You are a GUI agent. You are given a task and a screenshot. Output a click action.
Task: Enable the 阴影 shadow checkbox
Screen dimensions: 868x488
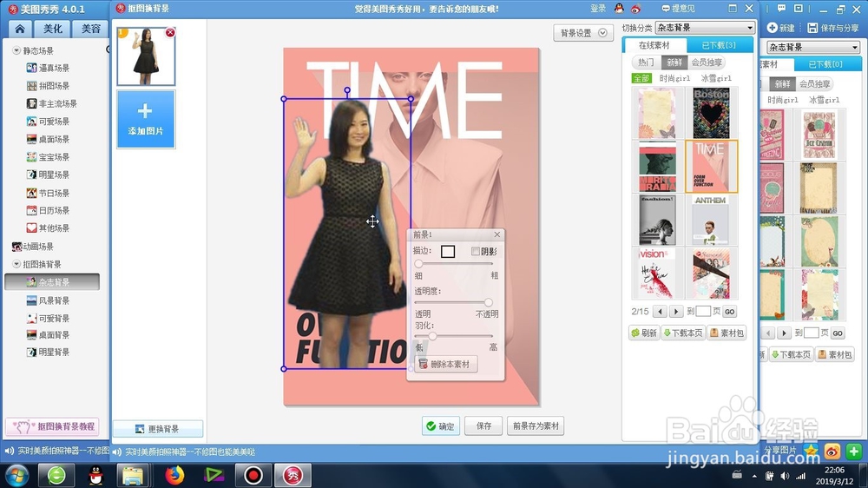[x=475, y=252]
